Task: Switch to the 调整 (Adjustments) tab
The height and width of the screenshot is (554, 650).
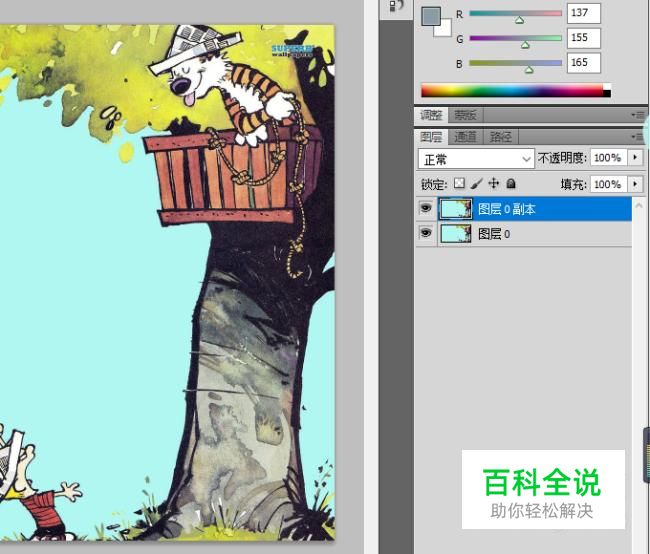Action: [431, 115]
